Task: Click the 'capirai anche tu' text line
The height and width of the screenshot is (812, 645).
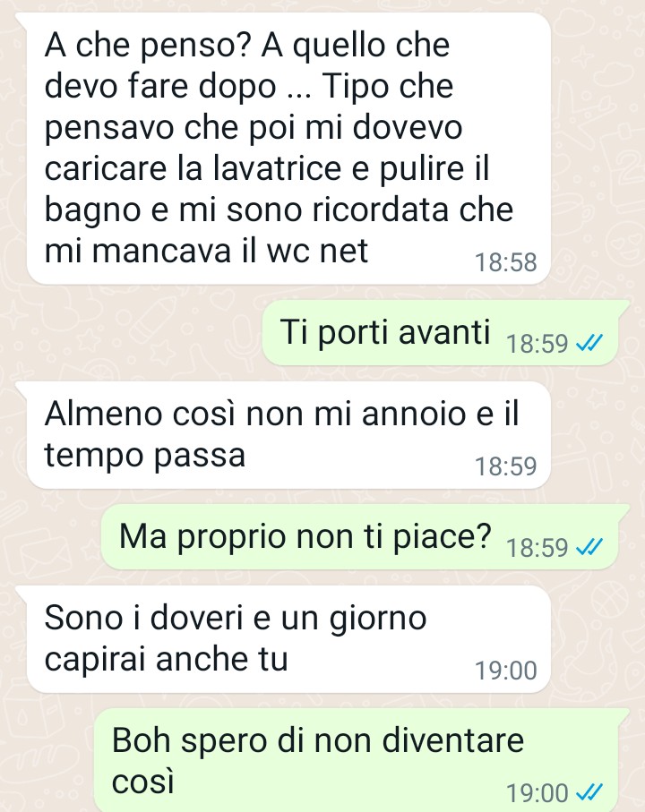Action: tap(166, 659)
